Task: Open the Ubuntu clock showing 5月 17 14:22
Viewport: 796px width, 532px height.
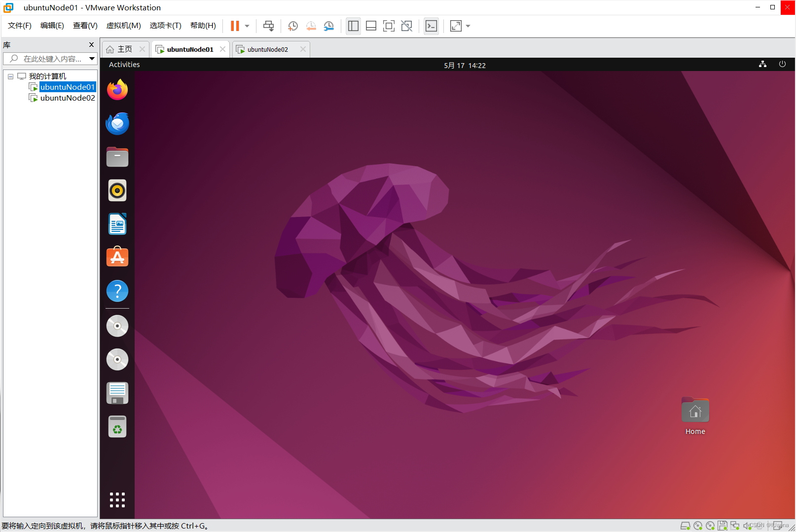Action: tap(465, 65)
